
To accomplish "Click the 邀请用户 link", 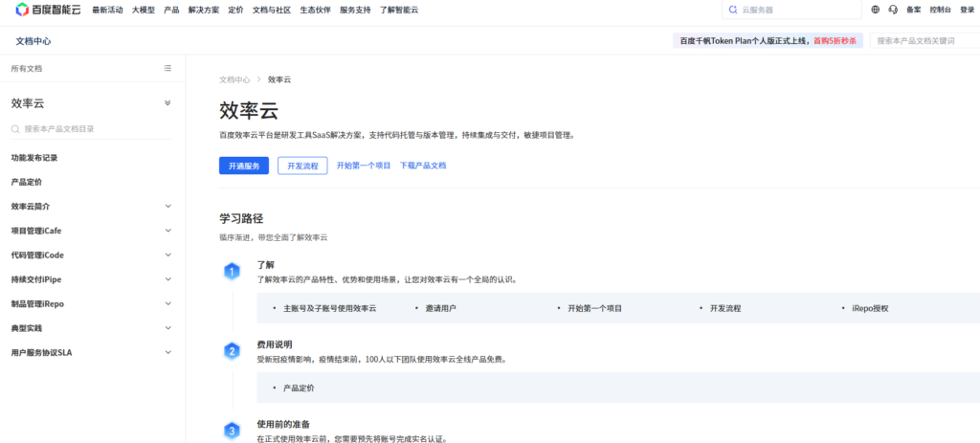I will coord(440,309).
